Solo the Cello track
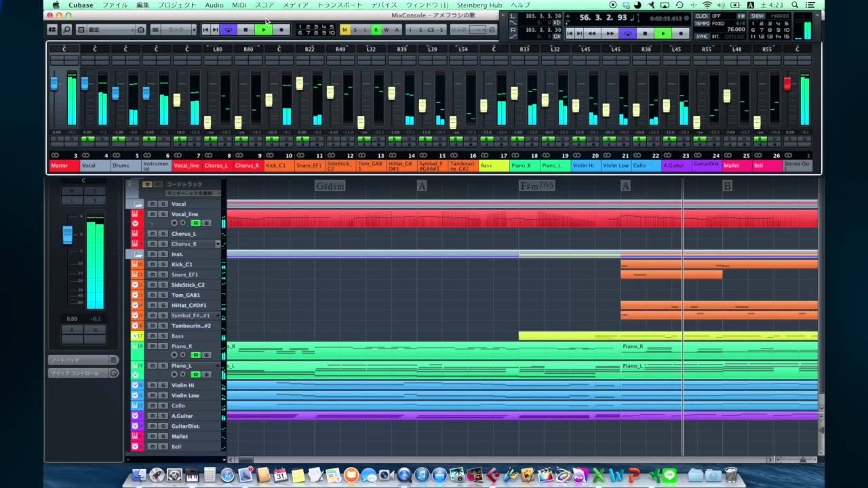868x488 pixels. click(163, 406)
